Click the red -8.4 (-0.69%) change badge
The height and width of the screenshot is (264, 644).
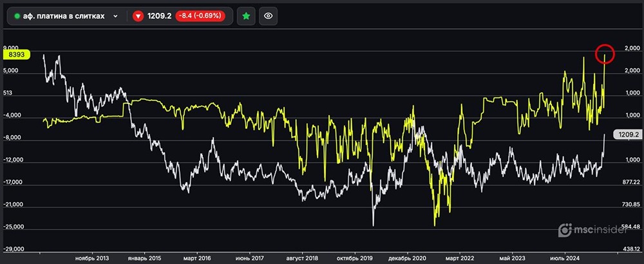[200, 16]
